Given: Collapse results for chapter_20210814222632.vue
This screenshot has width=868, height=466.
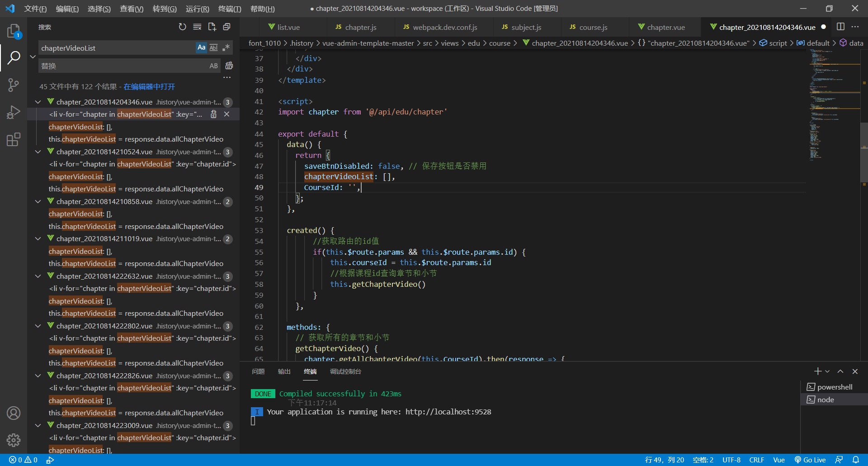Looking at the screenshot, I should [38, 276].
